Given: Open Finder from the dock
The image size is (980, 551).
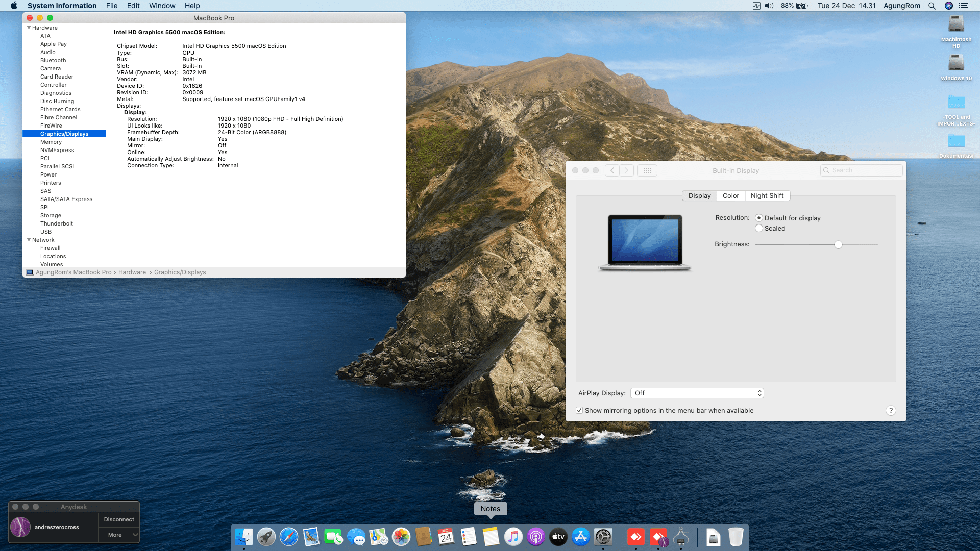Looking at the screenshot, I should coord(244,537).
